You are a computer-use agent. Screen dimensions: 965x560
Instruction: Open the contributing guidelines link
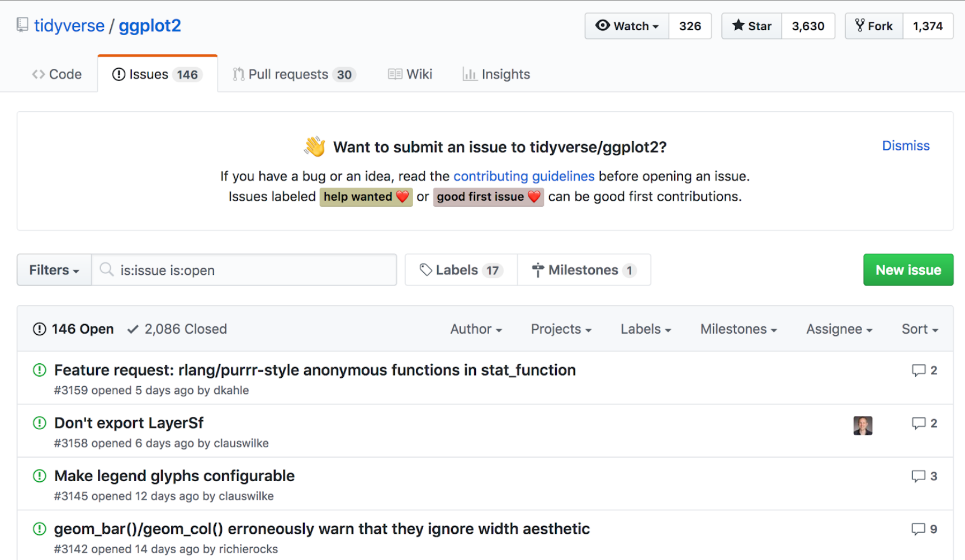point(524,176)
